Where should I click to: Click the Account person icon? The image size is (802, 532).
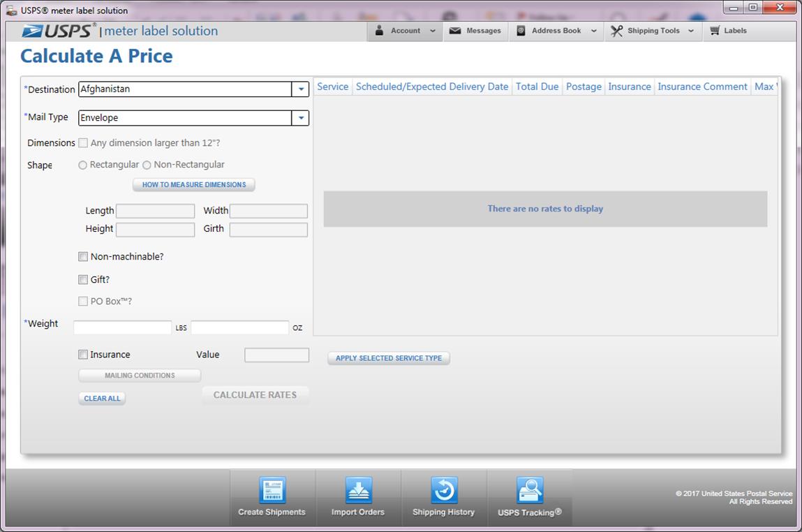(x=379, y=31)
